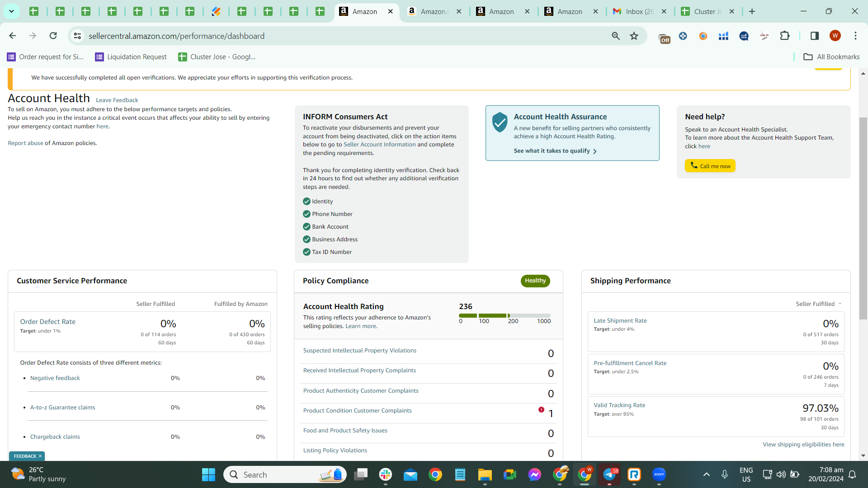Open the Extensions puzzle menu

[x=785, y=36]
